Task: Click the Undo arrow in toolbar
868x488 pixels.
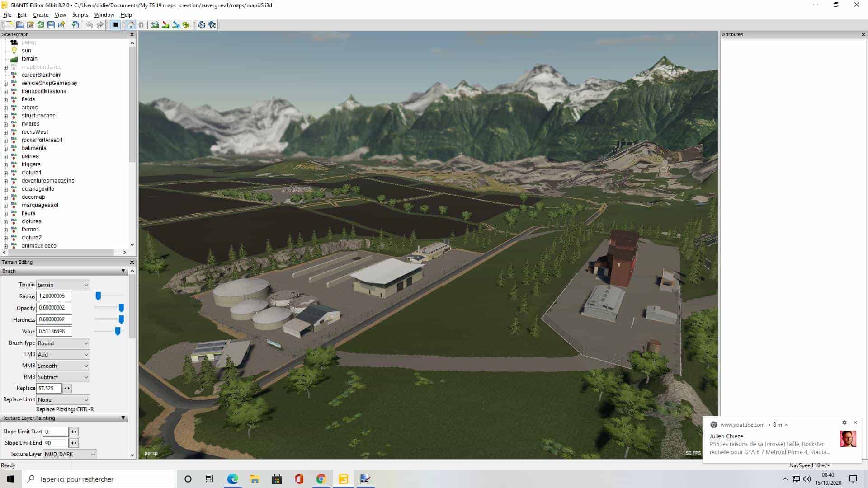Action: coord(89,25)
